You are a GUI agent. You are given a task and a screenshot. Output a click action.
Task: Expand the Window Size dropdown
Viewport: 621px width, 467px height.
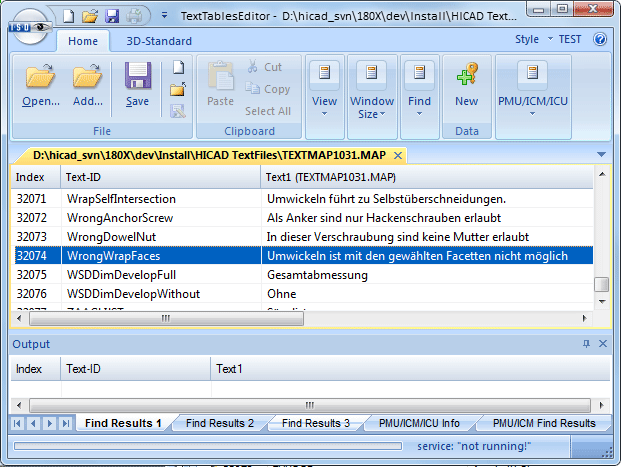(x=371, y=90)
